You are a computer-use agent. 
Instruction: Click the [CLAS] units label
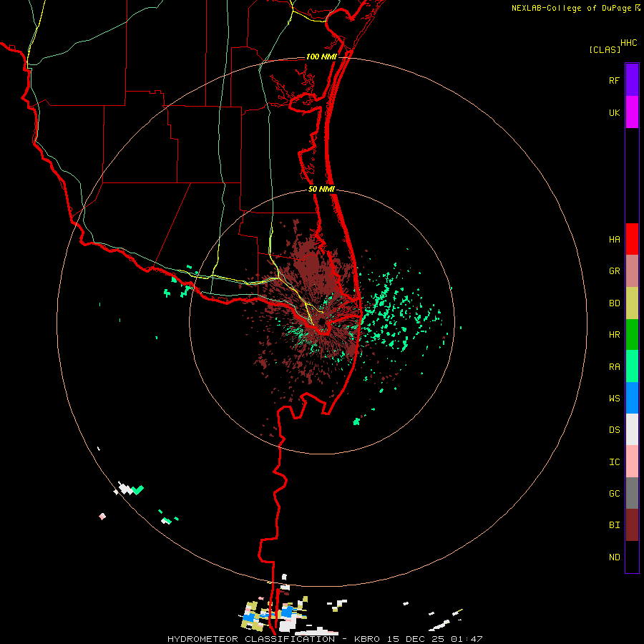[605, 49]
